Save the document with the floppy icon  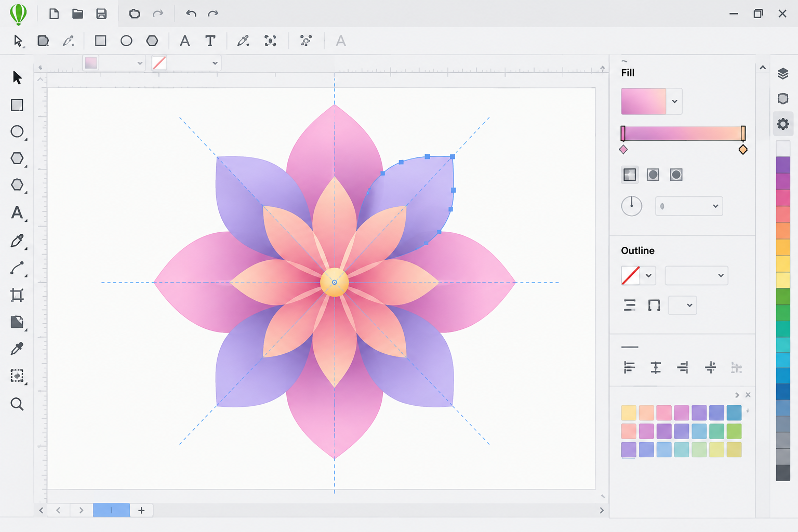(x=101, y=14)
